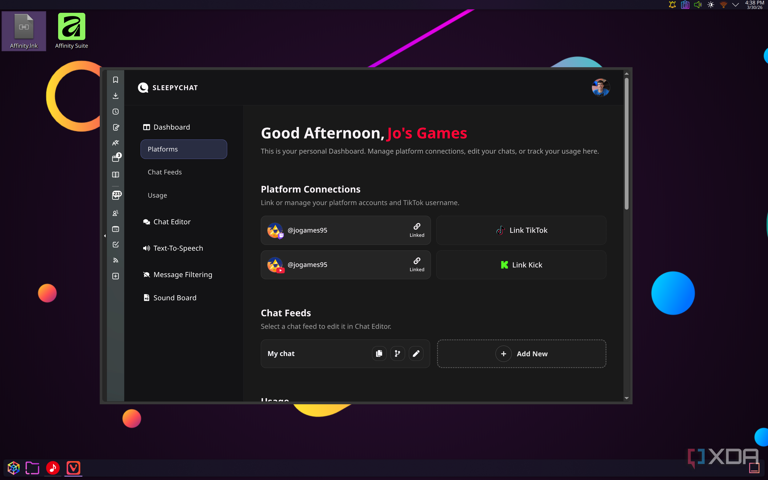
Task: Select the Chat Feeds submenu item
Action: pyautogui.click(x=165, y=172)
